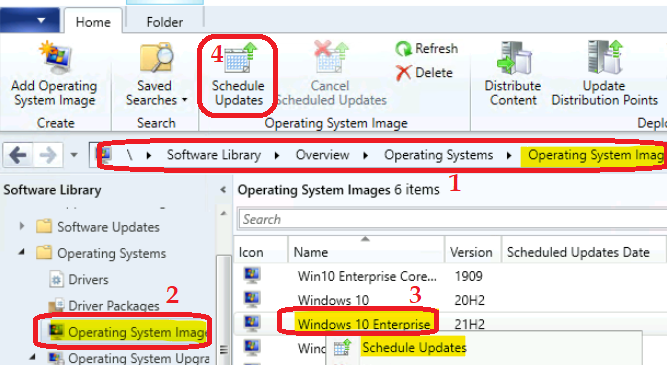The width and height of the screenshot is (667, 365).
Task: Click tree pane scrollbar up arrow
Action: [x=223, y=213]
